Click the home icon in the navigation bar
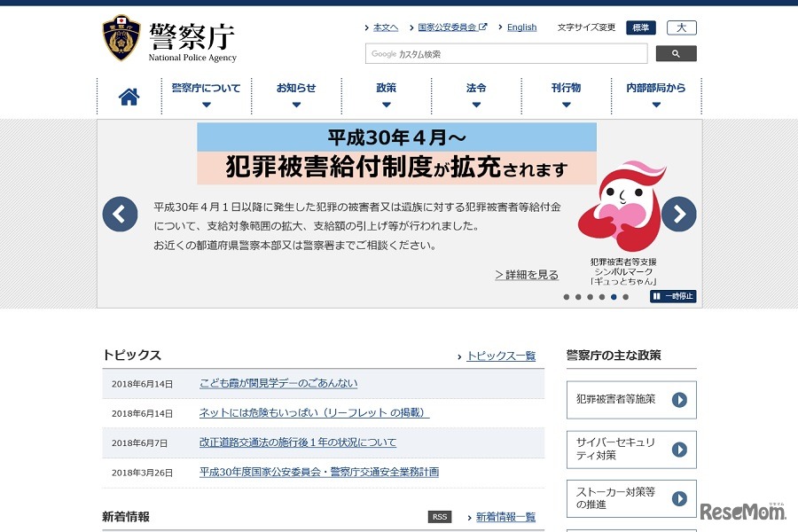The width and height of the screenshot is (798, 532). pos(128,95)
